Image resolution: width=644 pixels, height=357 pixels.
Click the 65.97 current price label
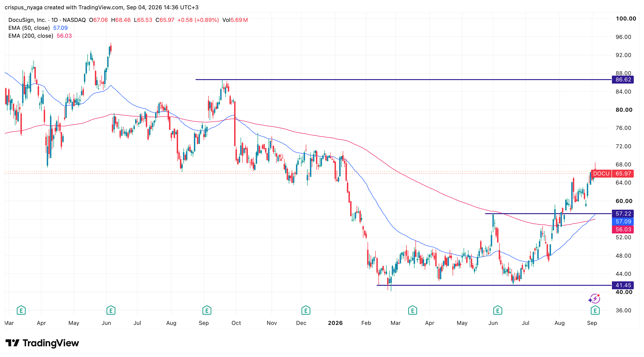click(x=623, y=174)
